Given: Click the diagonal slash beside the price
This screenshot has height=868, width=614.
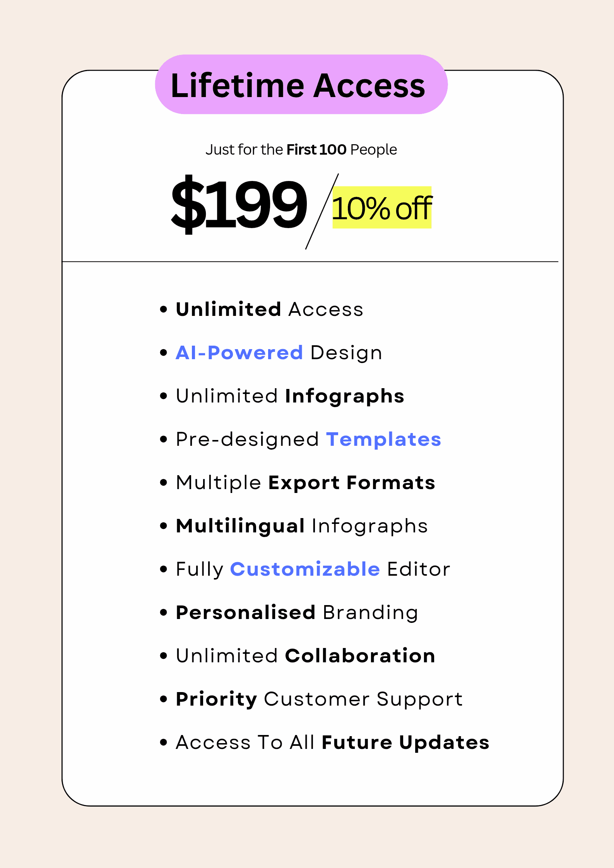Looking at the screenshot, I should [x=322, y=211].
